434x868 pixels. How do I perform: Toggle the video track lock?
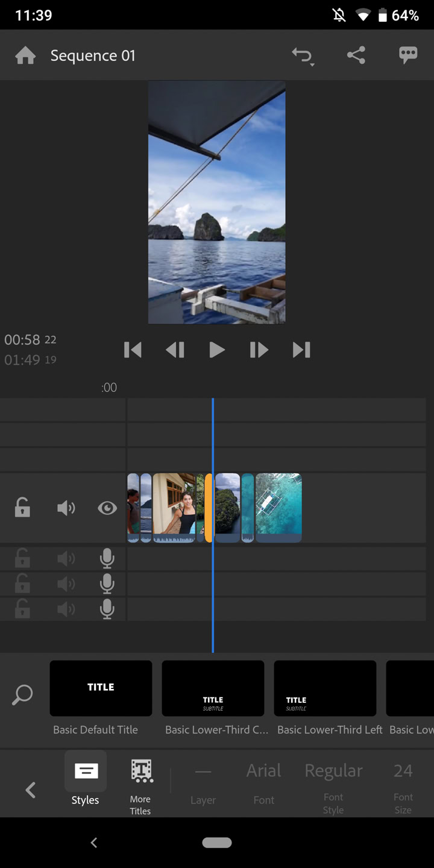click(x=22, y=508)
